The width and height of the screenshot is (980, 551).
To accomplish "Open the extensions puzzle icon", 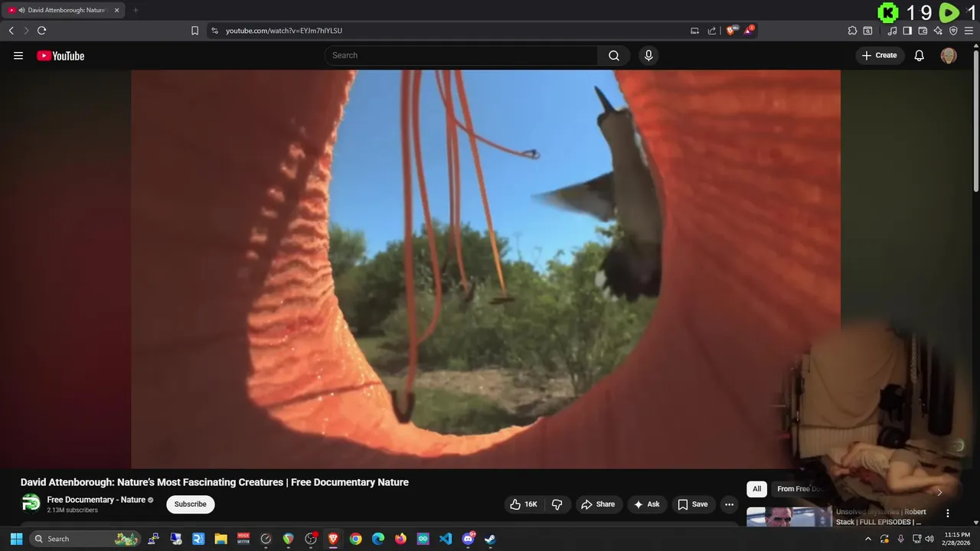I will [x=852, y=31].
